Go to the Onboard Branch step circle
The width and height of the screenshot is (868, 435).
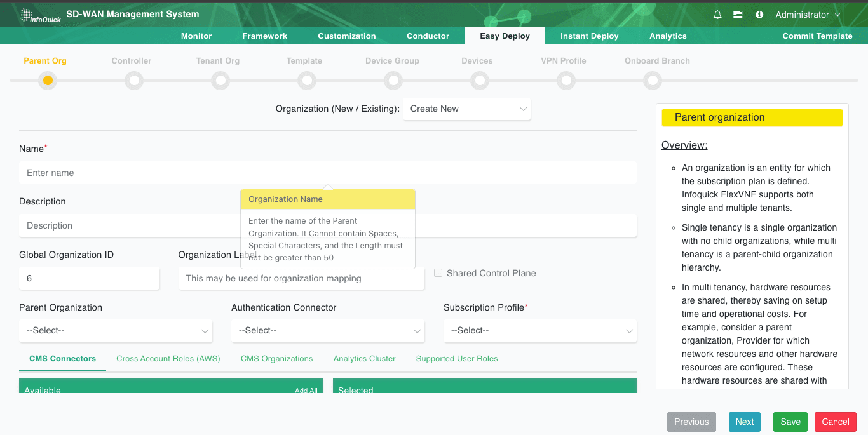coord(653,81)
